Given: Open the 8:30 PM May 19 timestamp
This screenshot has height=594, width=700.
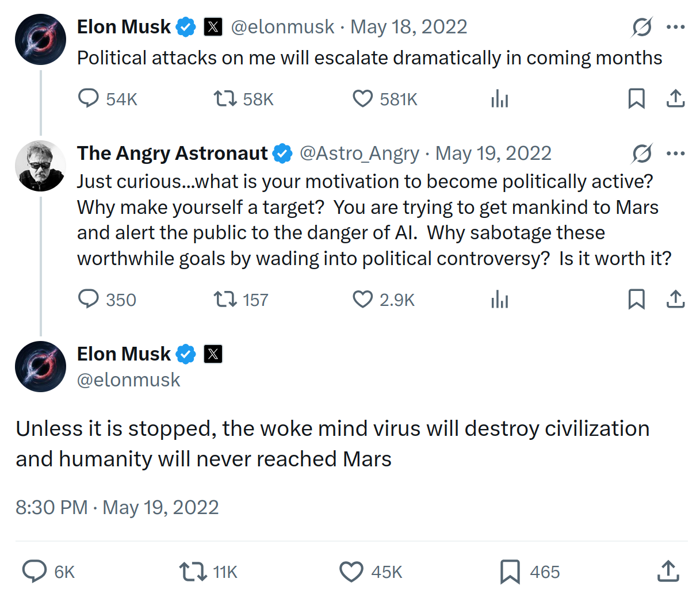Looking at the screenshot, I should point(117,507).
